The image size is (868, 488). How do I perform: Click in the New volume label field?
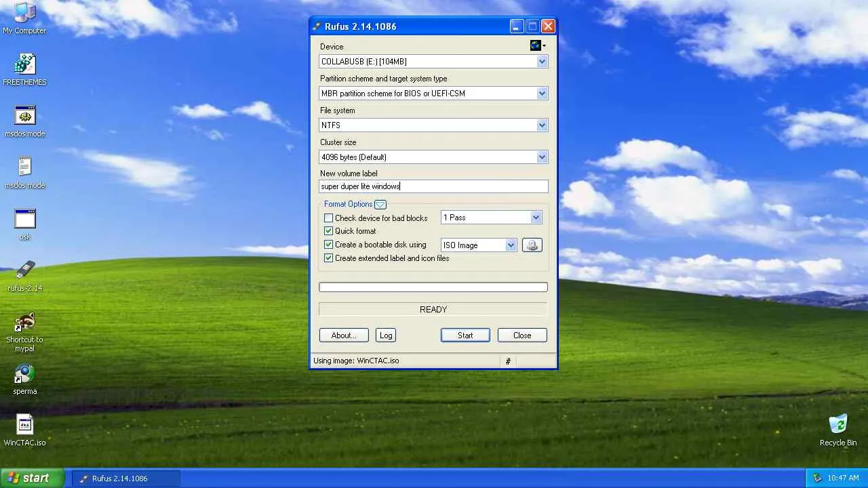[433, 186]
